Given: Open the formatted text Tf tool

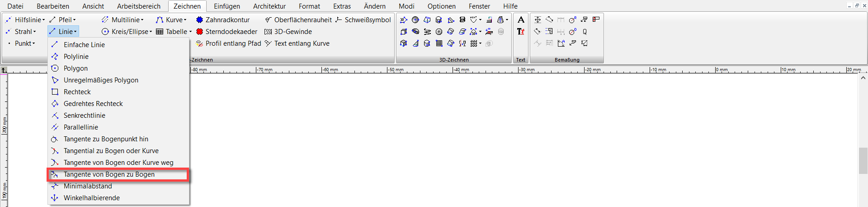Looking at the screenshot, I should coord(521,32).
